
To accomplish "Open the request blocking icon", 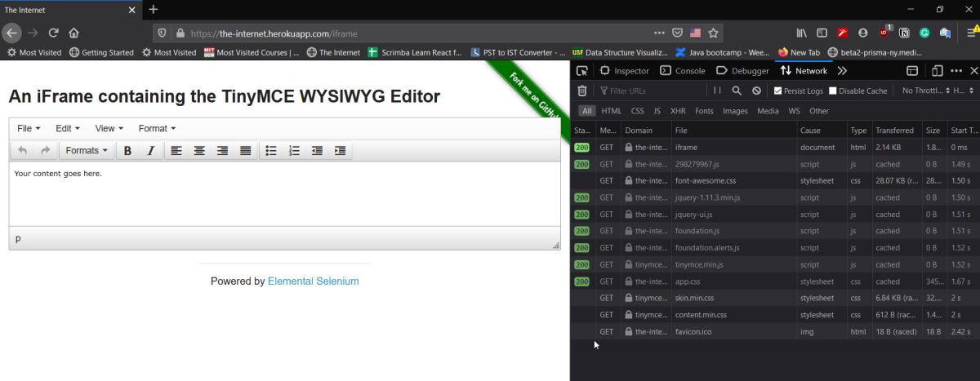I will click(756, 91).
